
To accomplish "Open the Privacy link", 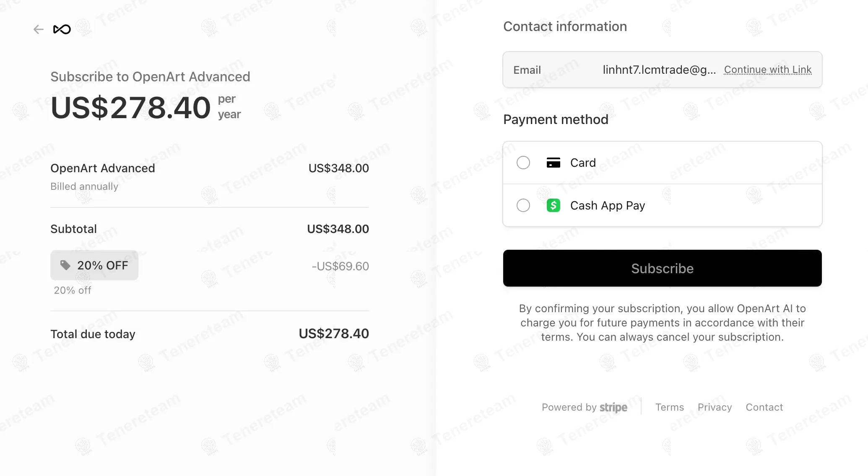I will click(715, 407).
